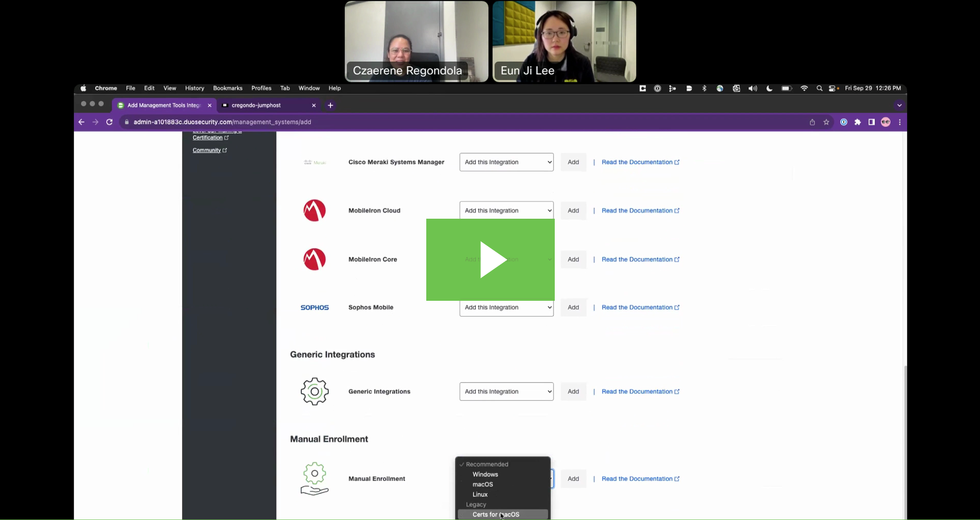The image size is (980, 520).
Task: Expand the Sophos Mobile integration dropdown
Action: pyautogui.click(x=506, y=307)
